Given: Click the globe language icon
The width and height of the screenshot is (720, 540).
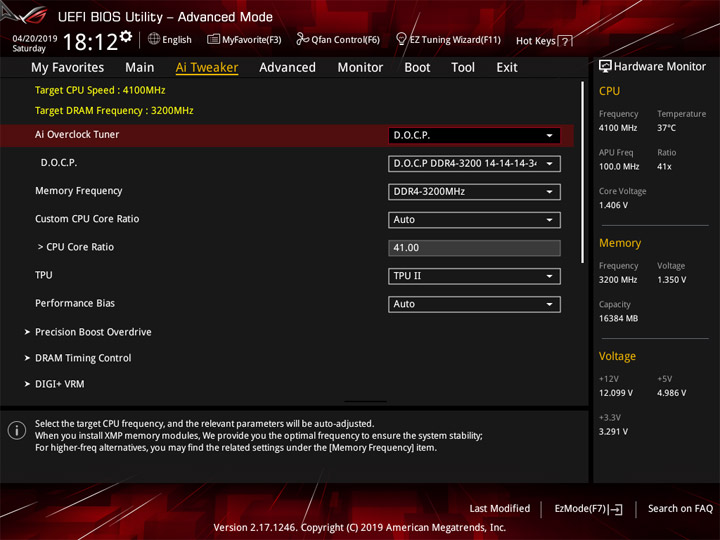Looking at the screenshot, I should click(154, 39).
